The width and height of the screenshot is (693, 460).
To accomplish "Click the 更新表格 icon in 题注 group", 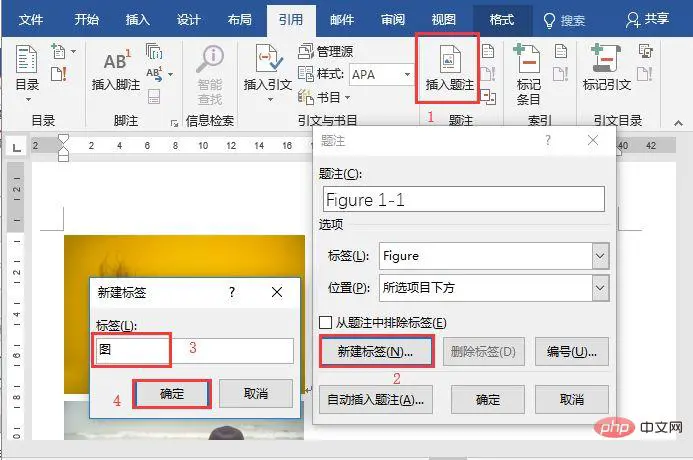I will 488,74.
